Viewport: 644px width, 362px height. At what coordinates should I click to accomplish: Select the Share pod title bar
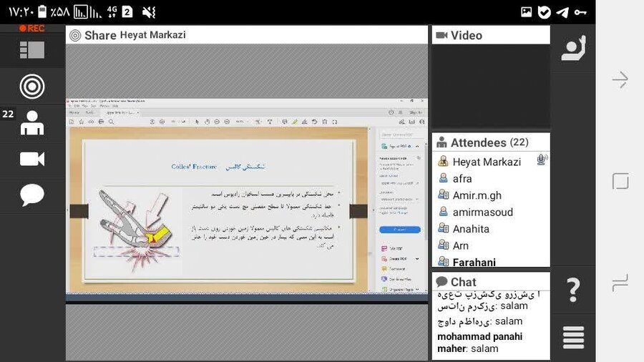(247, 35)
